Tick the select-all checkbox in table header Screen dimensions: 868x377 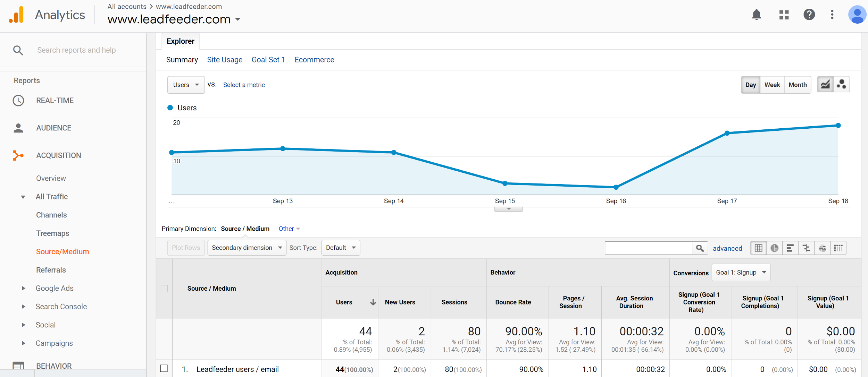tap(164, 289)
